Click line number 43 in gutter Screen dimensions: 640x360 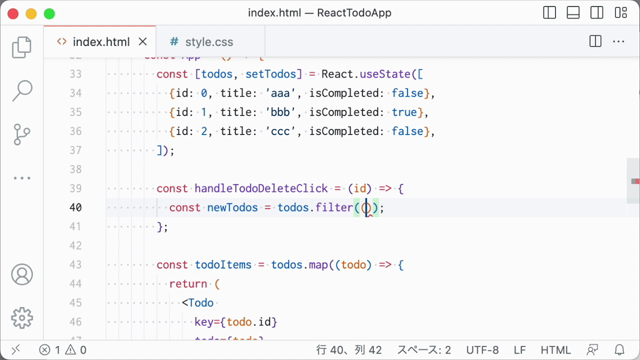point(76,265)
